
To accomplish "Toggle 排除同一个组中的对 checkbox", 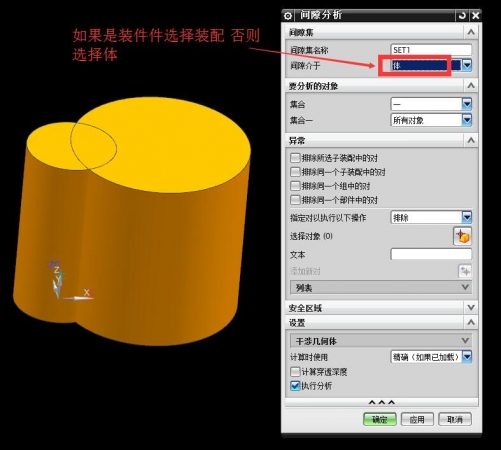I will point(295,186).
